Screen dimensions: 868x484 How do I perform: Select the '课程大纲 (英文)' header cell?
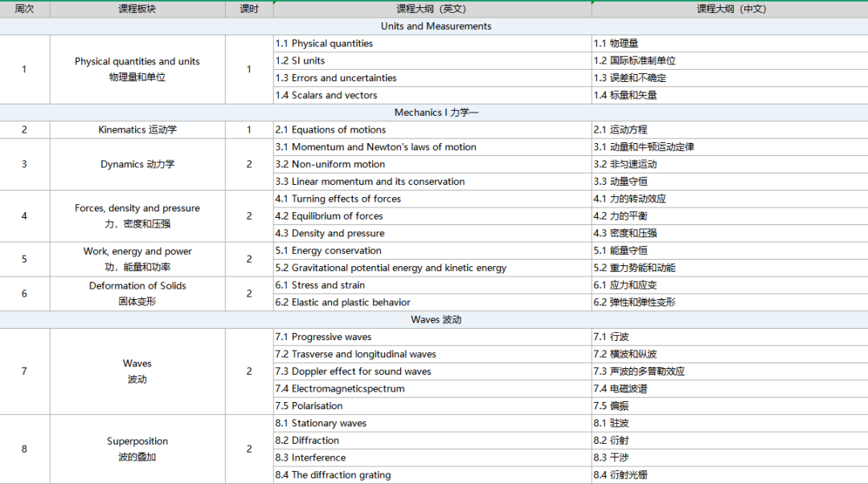pos(432,9)
